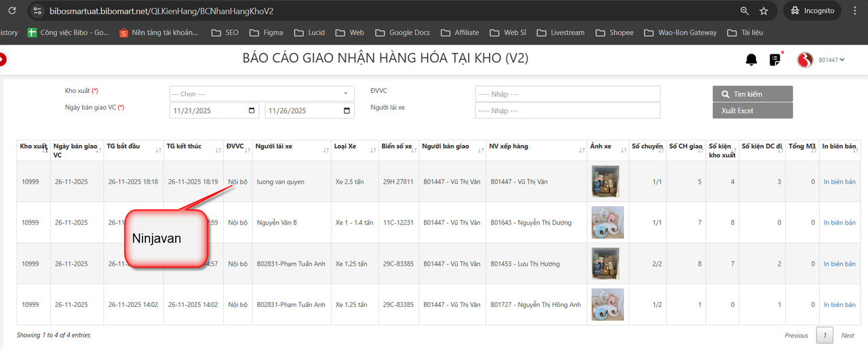
Task: Open date picker on 11/26/2025 field
Action: [x=347, y=110]
